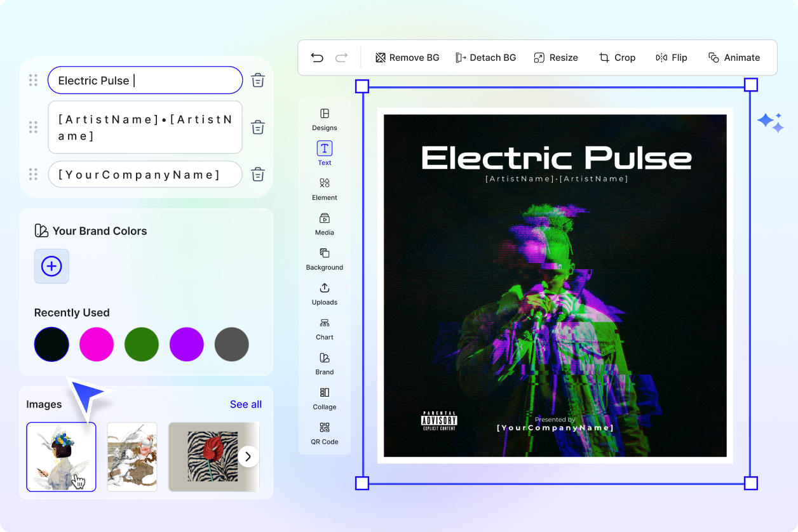Open the Designs panel
Image resolution: width=798 pixels, height=532 pixels.
[x=325, y=119]
